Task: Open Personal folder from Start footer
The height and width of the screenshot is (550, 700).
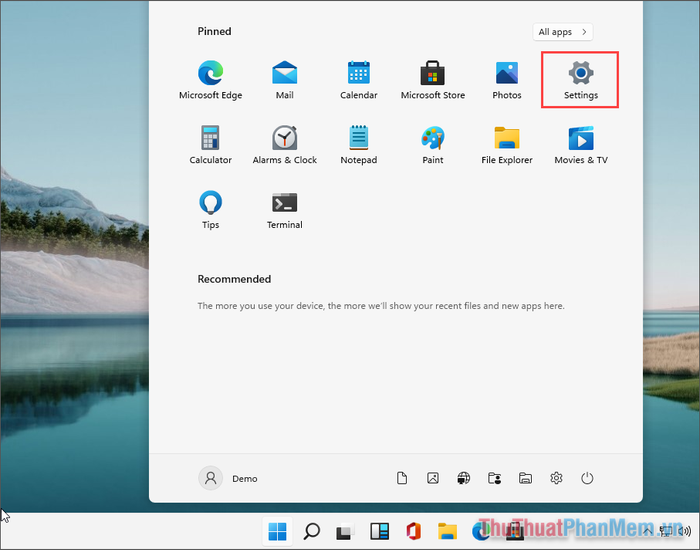Action: click(x=494, y=478)
